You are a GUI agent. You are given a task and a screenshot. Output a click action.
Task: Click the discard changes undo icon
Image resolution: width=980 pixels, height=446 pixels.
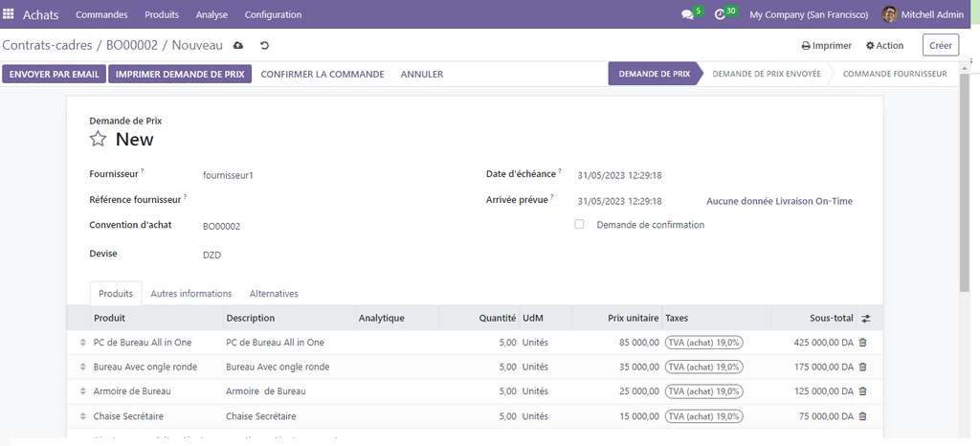click(264, 45)
